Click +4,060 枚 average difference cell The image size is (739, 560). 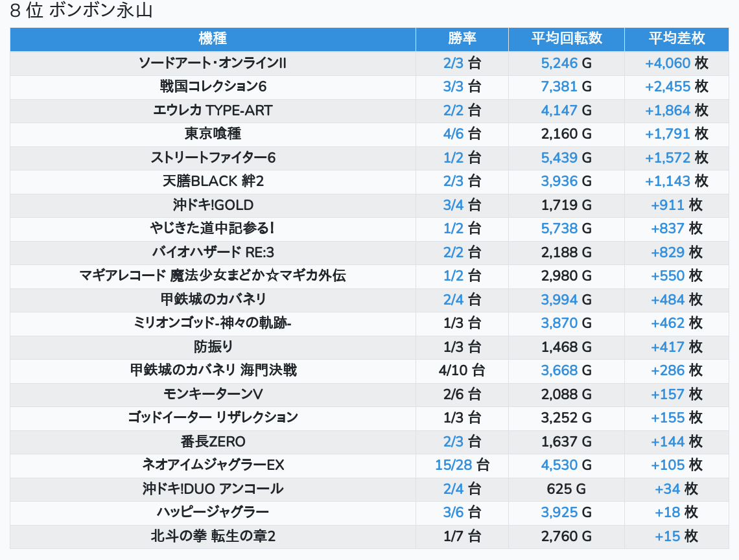676,63
